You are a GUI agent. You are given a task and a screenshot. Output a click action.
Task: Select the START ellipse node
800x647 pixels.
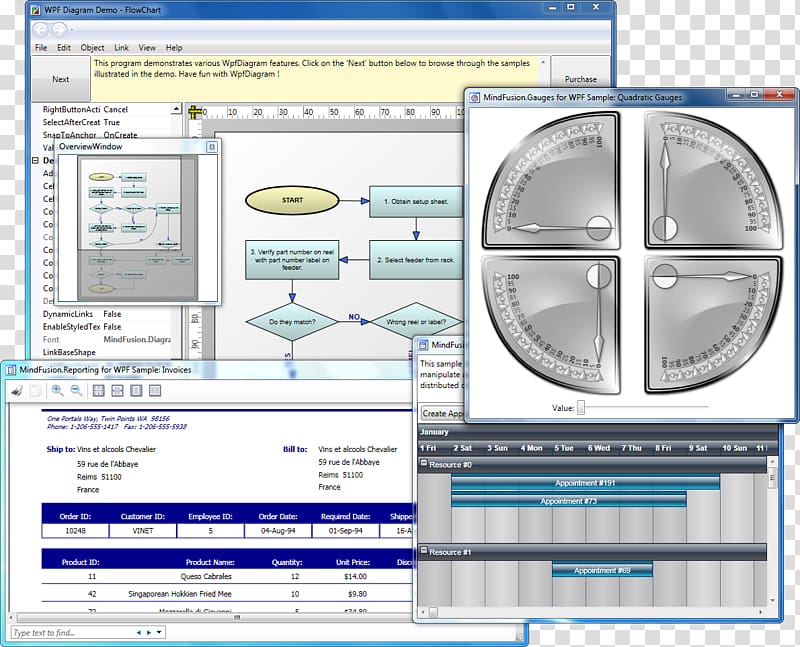[x=292, y=201]
